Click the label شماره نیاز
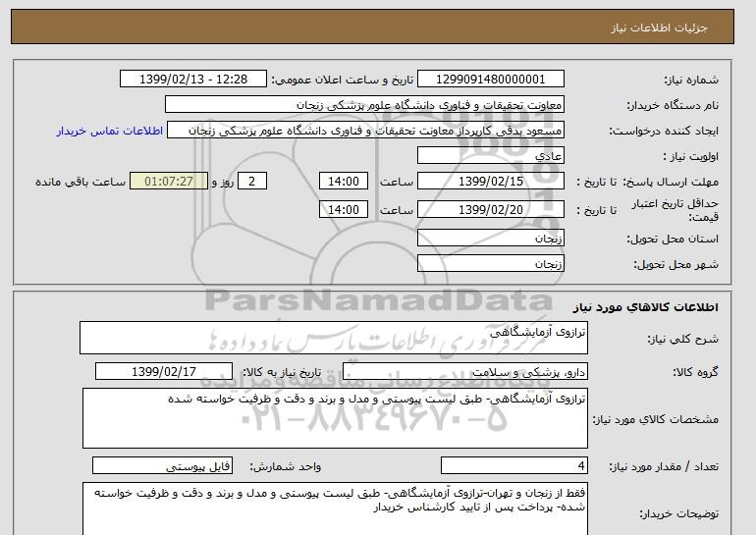Viewport: 756px width, 535px height. (x=691, y=80)
